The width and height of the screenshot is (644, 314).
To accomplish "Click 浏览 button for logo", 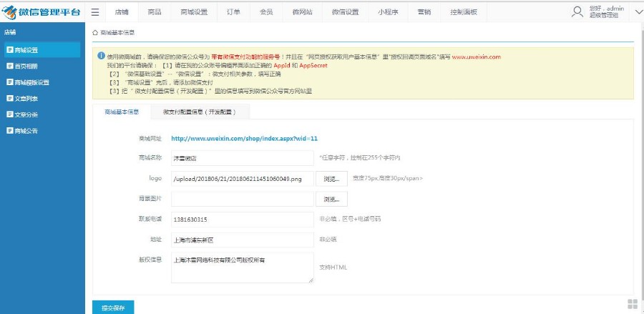I will pyautogui.click(x=331, y=179).
